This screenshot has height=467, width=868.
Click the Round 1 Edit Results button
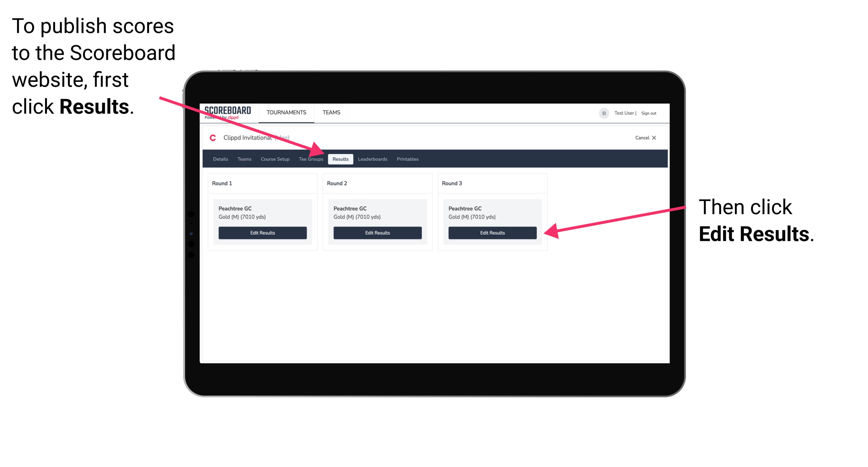click(x=263, y=233)
